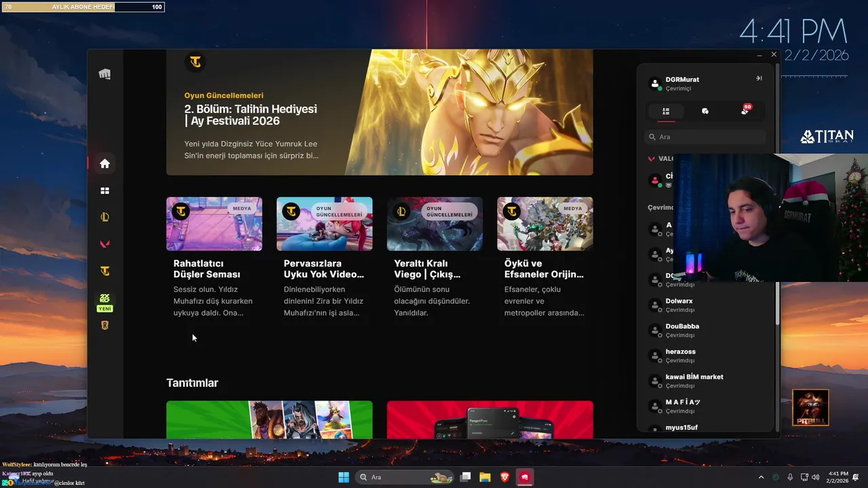868x488 pixels.
Task: Open Valorant from the sidebar
Action: pyautogui.click(x=104, y=244)
